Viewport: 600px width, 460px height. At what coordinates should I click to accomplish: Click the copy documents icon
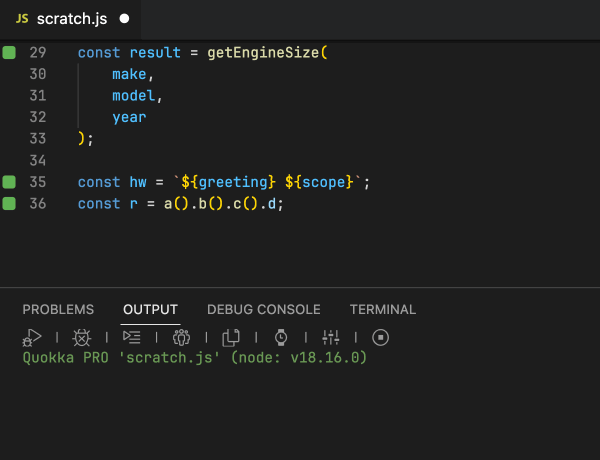(x=231, y=337)
